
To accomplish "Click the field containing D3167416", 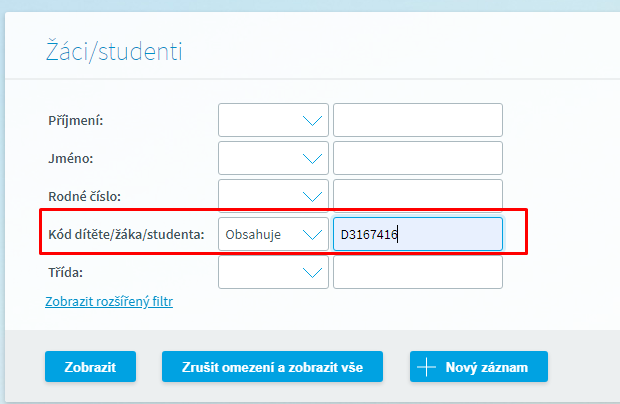I will [417, 234].
